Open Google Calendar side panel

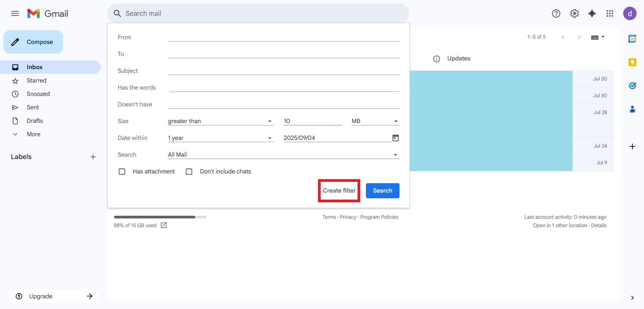pyautogui.click(x=632, y=39)
